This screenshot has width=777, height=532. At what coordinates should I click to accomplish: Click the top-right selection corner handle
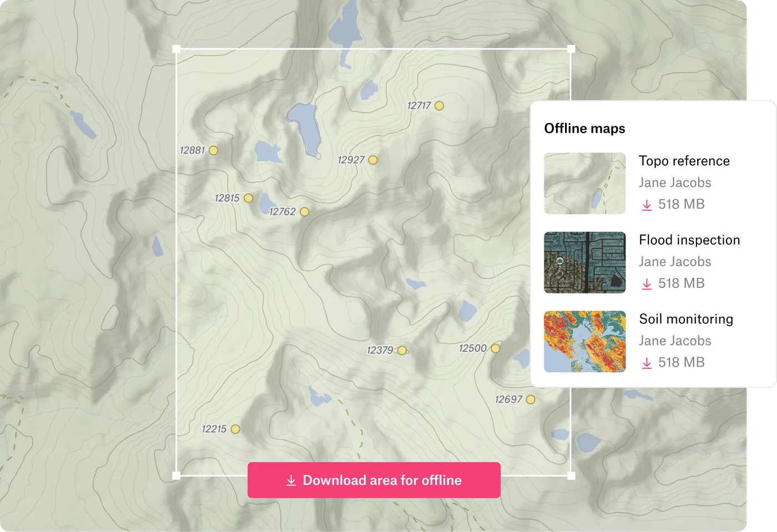[571, 49]
